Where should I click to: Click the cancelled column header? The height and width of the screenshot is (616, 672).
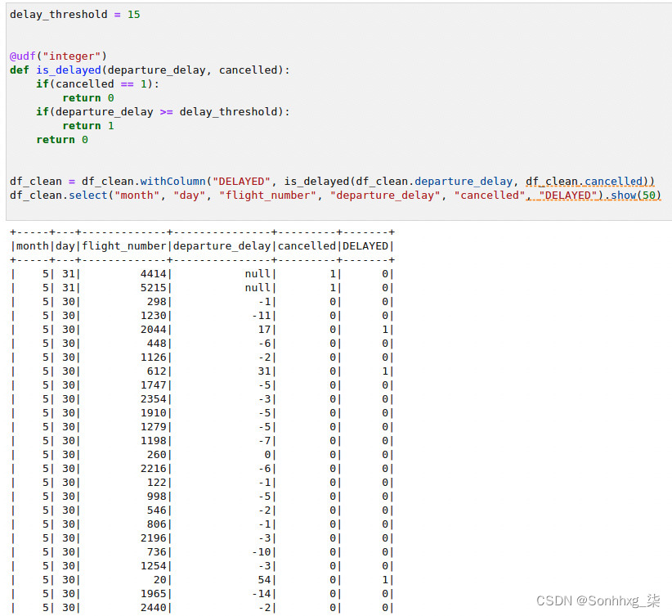pos(307,246)
